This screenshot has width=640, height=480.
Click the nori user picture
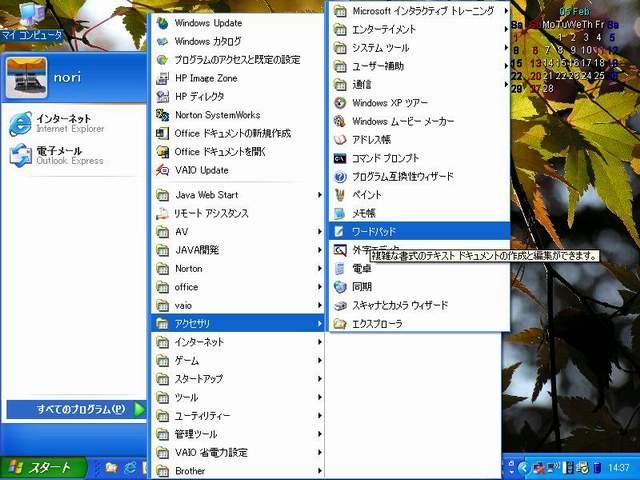point(27,78)
